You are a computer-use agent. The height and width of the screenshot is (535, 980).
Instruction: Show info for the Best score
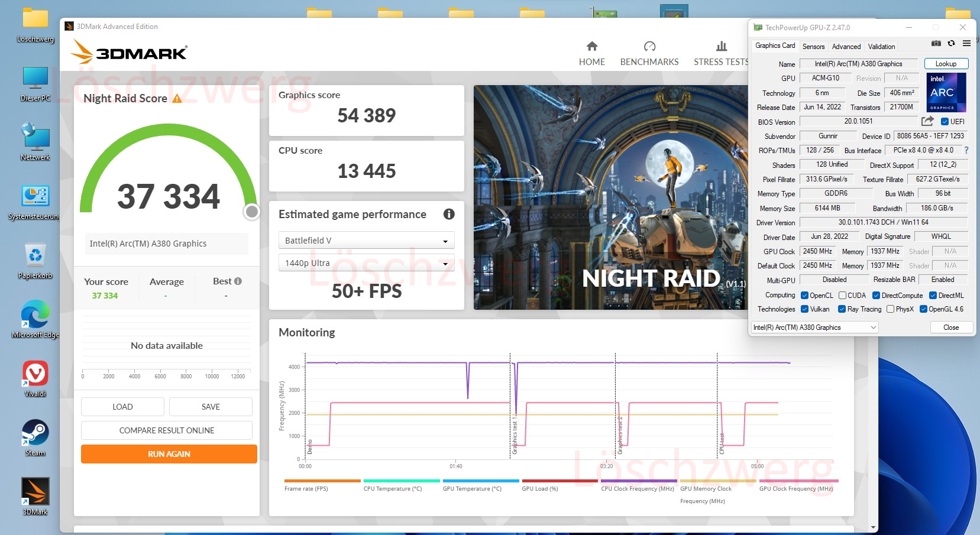coord(238,281)
